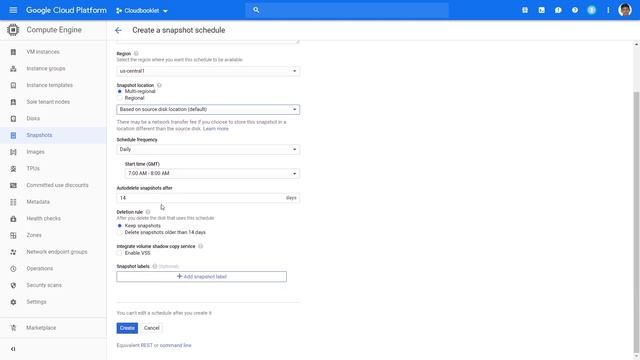Click the user account avatar
Screen dimensions: 640x360
[x=625, y=10]
